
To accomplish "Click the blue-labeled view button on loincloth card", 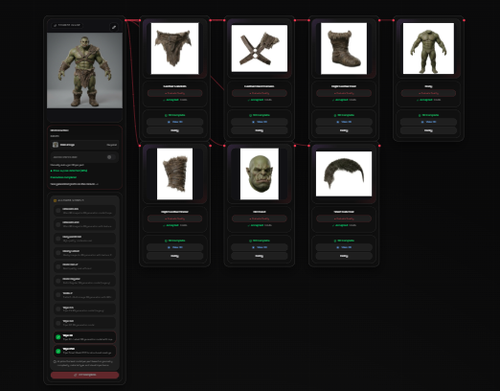I will point(175,122).
